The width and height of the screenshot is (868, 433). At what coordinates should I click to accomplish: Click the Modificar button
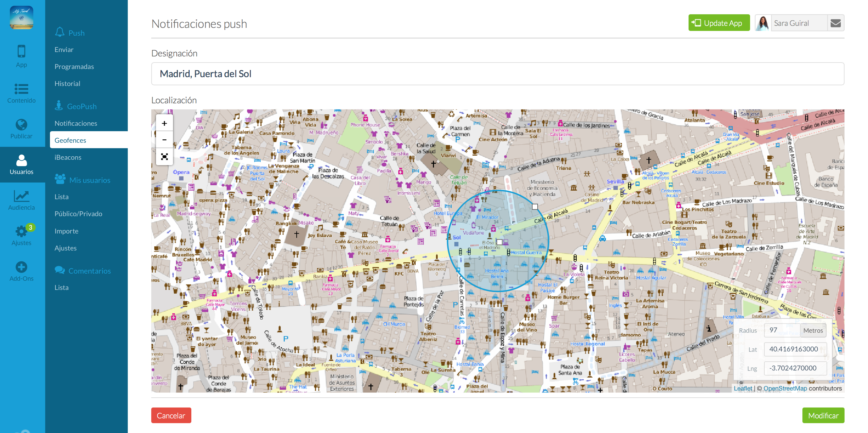(823, 415)
